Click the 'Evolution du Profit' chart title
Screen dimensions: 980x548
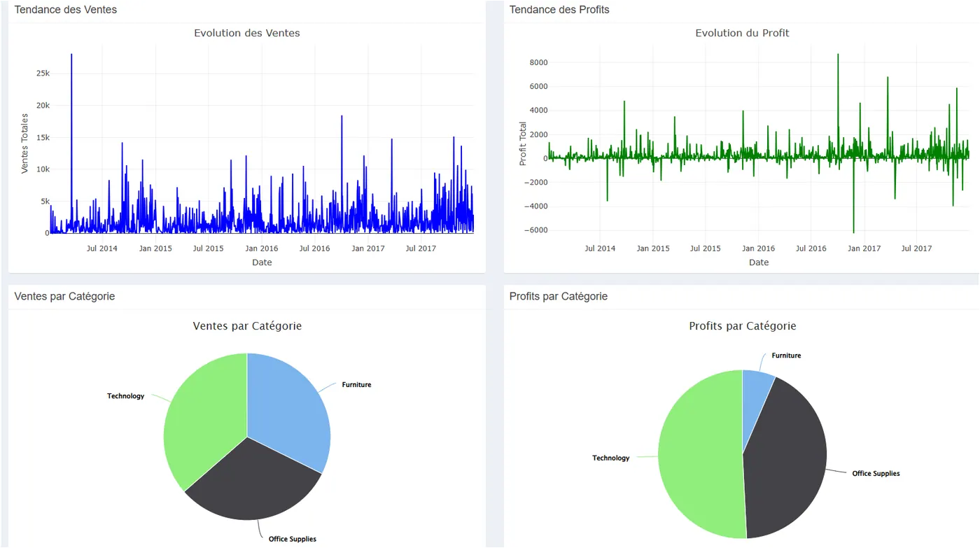click(x=742, y=33)
